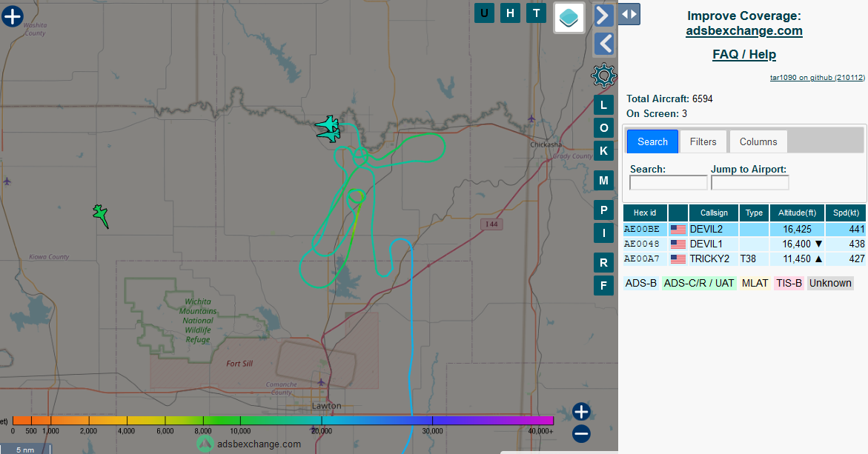The image size is (868, 454).
Task: Open tar1090 on github link
Action: (x=817, y=78)
